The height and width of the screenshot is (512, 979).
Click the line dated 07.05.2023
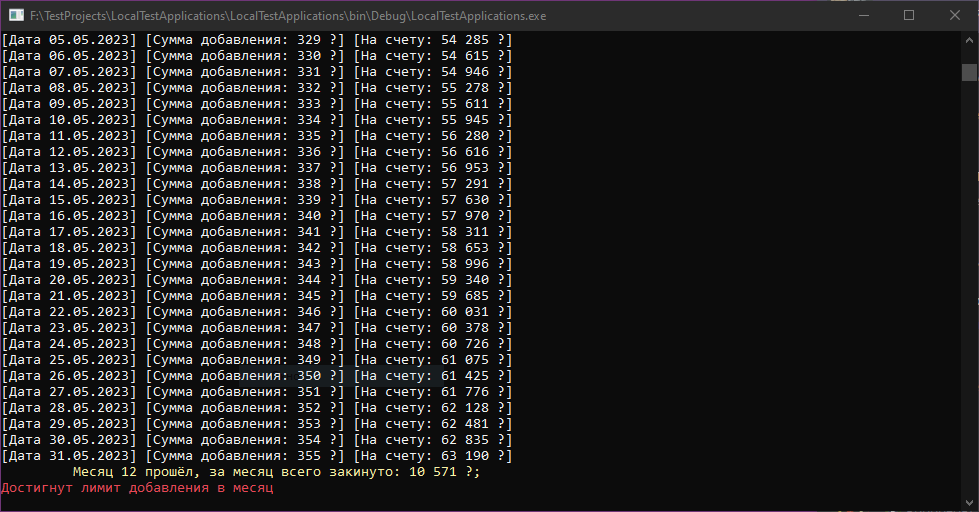pos(257,72)
